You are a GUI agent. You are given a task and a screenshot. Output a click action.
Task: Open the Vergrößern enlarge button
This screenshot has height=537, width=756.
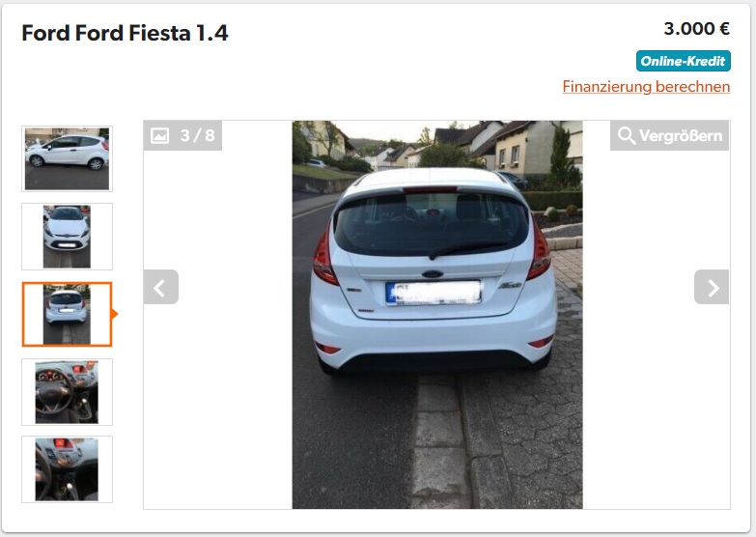(x=670, y=135)
